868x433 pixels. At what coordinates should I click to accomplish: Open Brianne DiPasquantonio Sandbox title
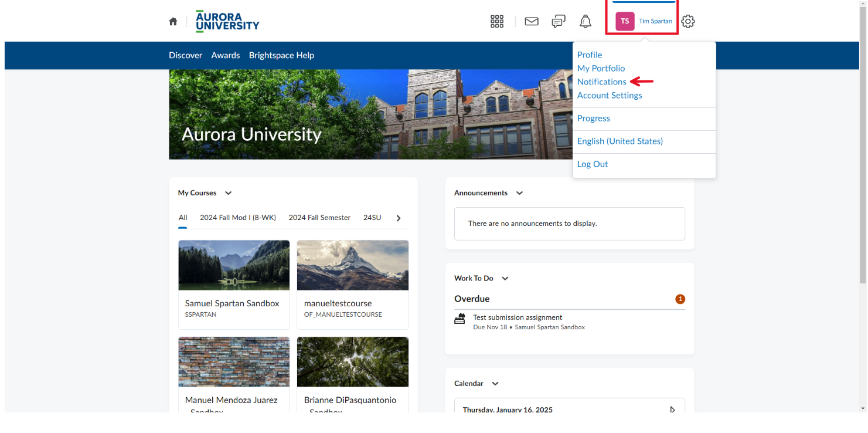point(350,405)
